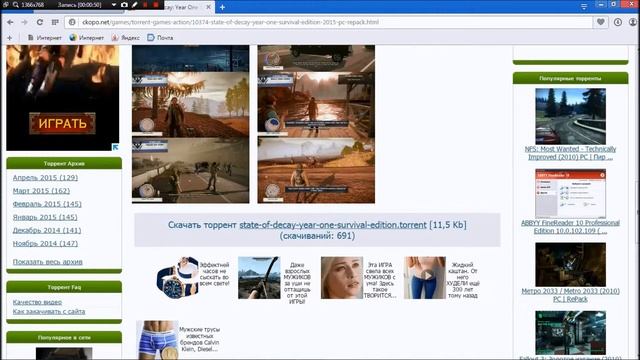Click the recorder magnifier zoom icon
The height and width of the screenshot is (360, 640).
coord(16,5)
